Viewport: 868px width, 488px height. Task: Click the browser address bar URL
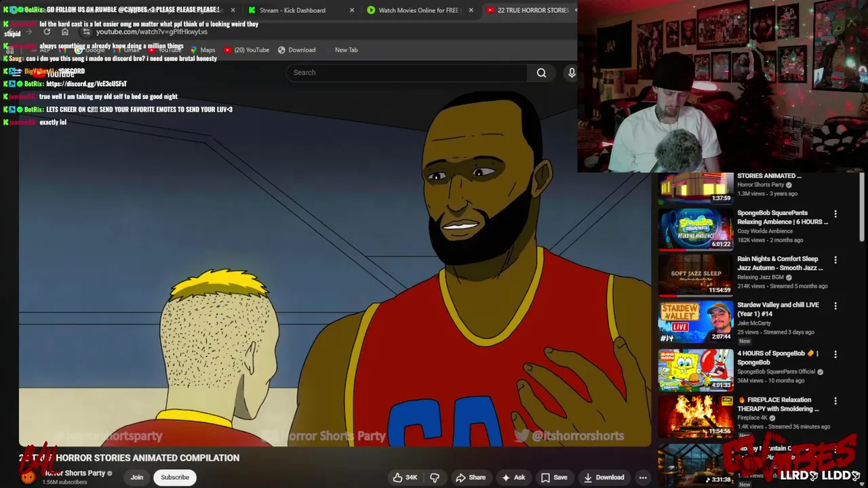pyautogui.click(x=152, y=32)
